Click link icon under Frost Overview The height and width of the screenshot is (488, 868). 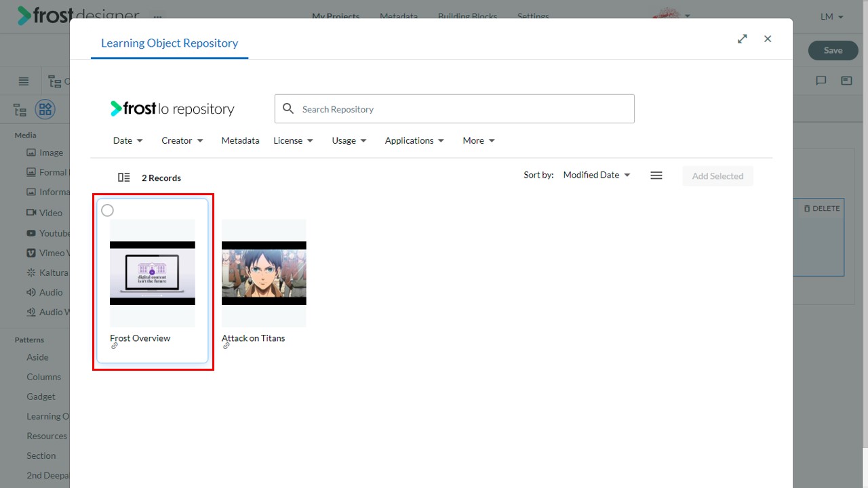tap(115, 346)
